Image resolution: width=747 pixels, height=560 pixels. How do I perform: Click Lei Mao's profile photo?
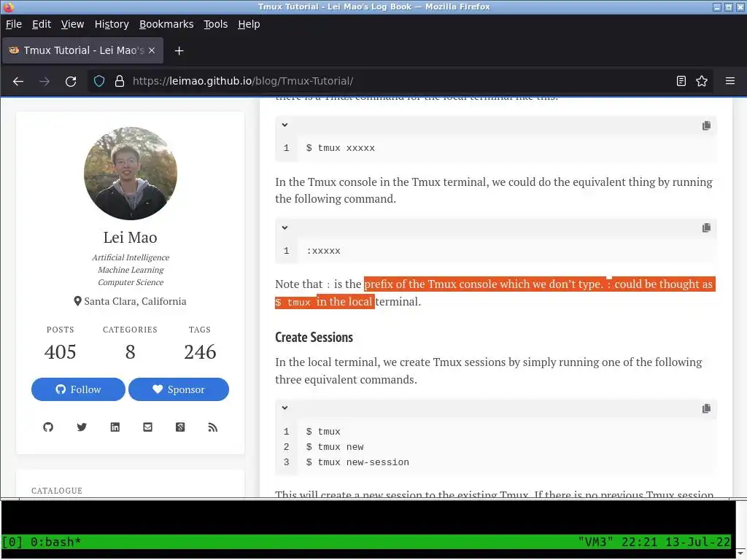pyautogui.click(x=131, y=174)
